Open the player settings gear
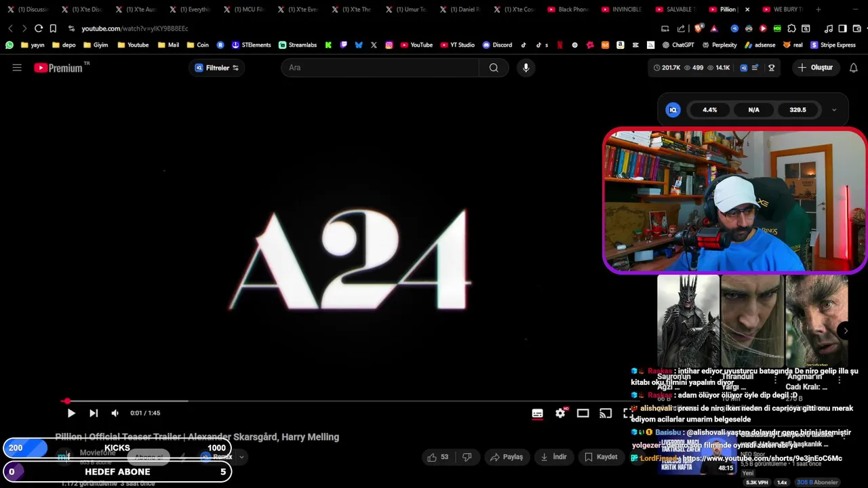This screenshot has width=868, height=488. tap(560, 413)
